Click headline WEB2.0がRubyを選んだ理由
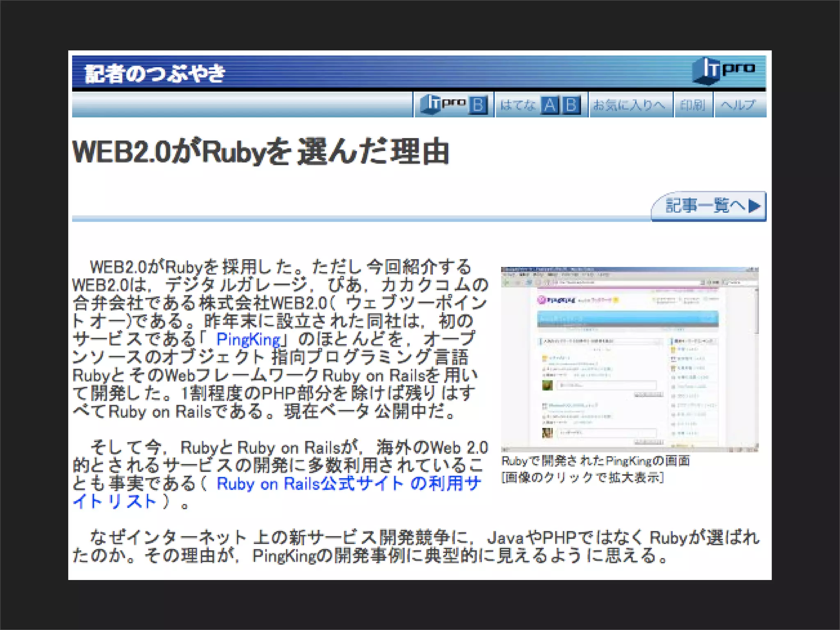This screenshot has width=840, height=630. pos(261,152)
